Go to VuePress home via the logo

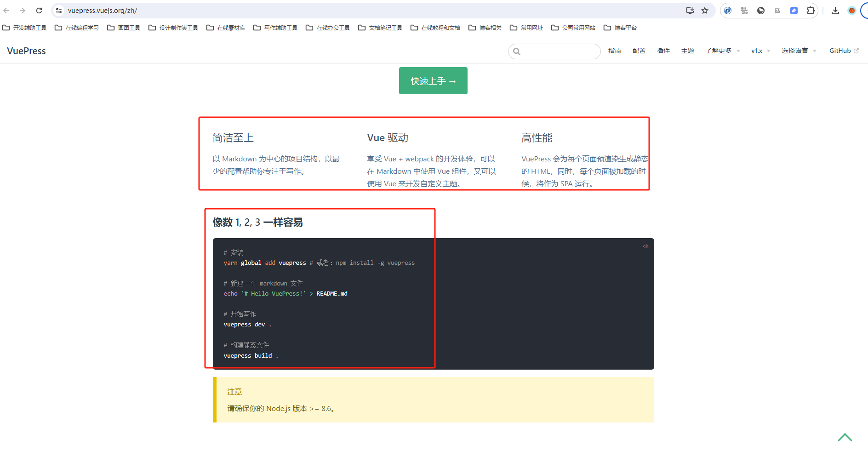pos(27,51)
